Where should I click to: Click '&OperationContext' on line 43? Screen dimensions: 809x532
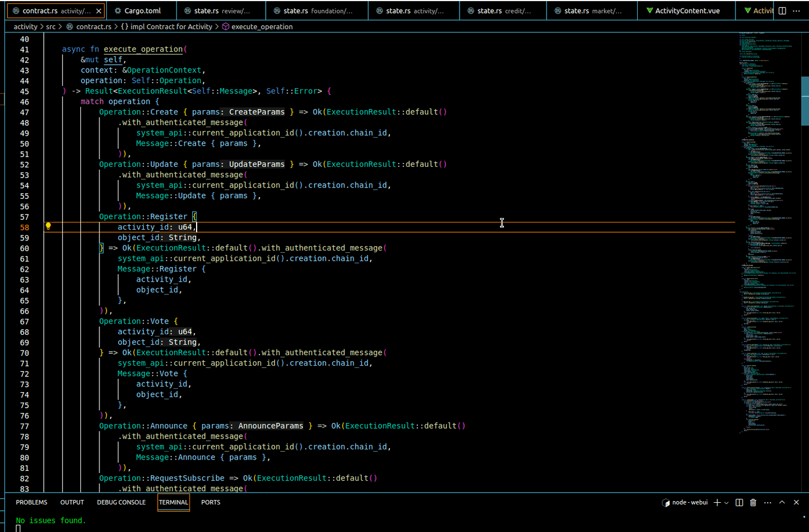pyautogui.click(x=162, y=70)
